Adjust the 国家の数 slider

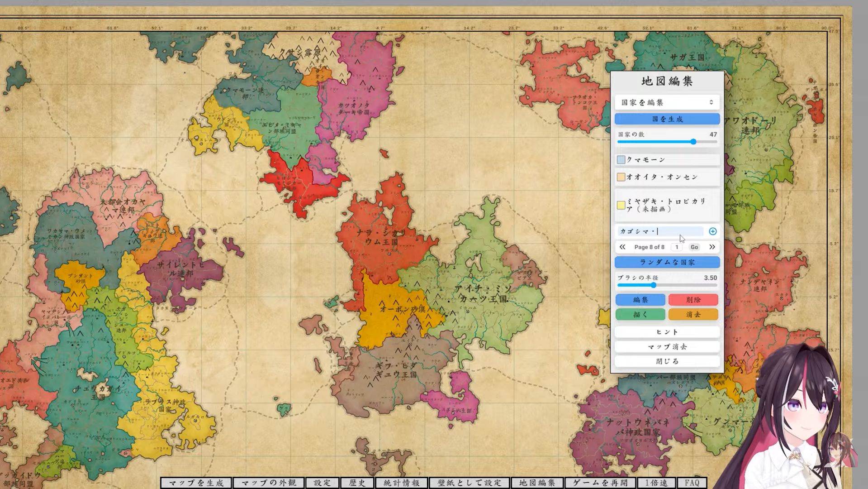tap(693, 142)
